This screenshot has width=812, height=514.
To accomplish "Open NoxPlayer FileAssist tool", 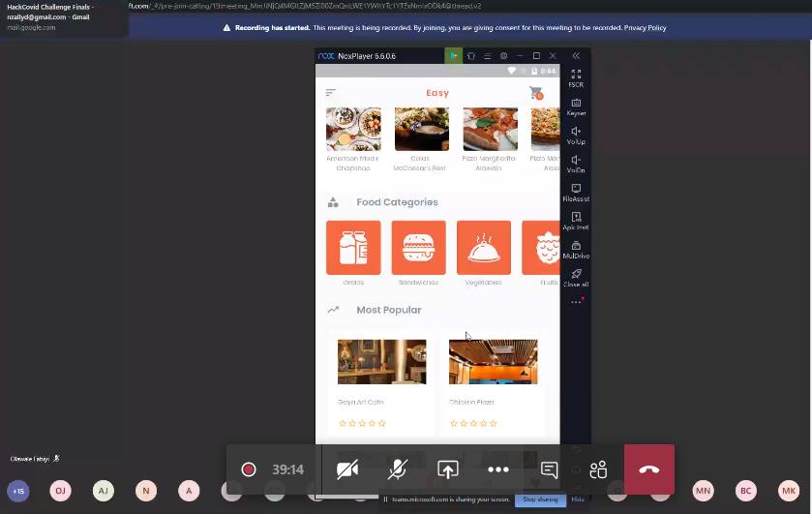I will (576, 193).
